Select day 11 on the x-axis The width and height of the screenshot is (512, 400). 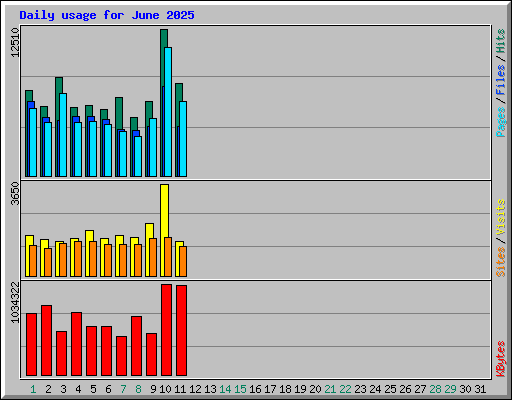coord(180,389)
